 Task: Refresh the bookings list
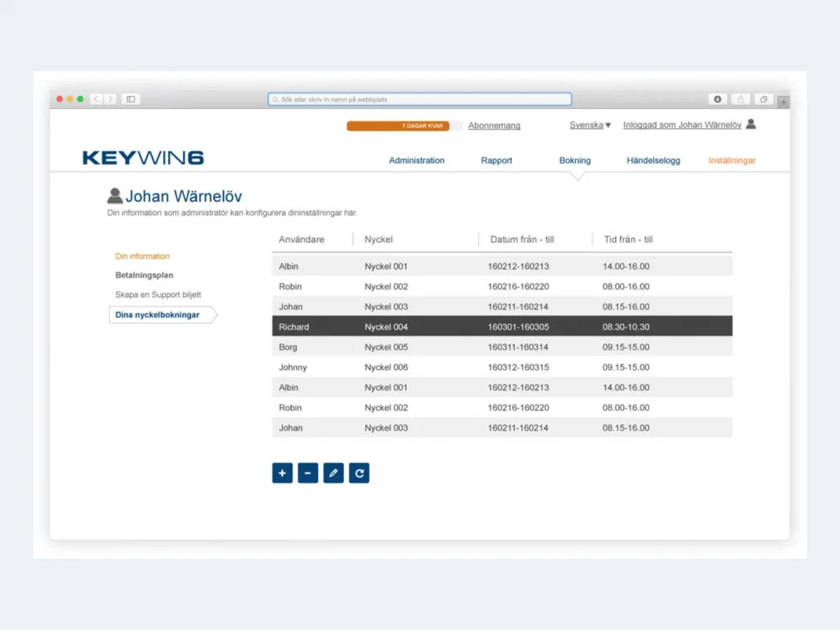click(359, 473)
